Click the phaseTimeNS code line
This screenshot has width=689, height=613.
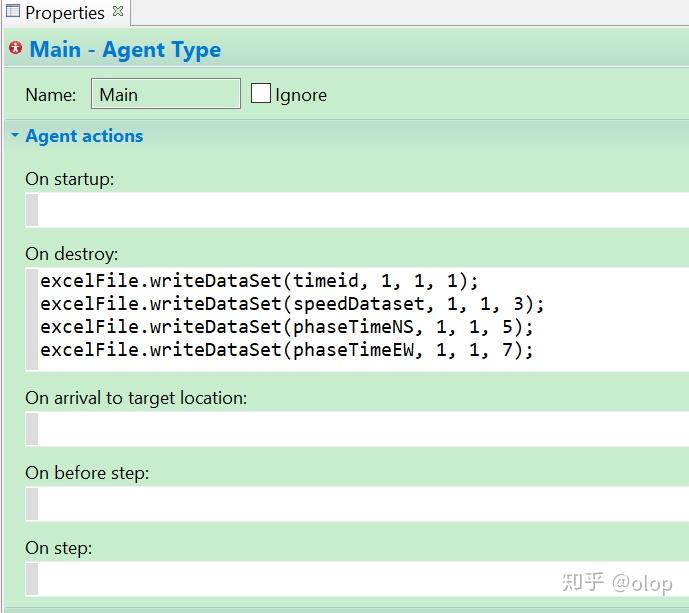[287, 327]
